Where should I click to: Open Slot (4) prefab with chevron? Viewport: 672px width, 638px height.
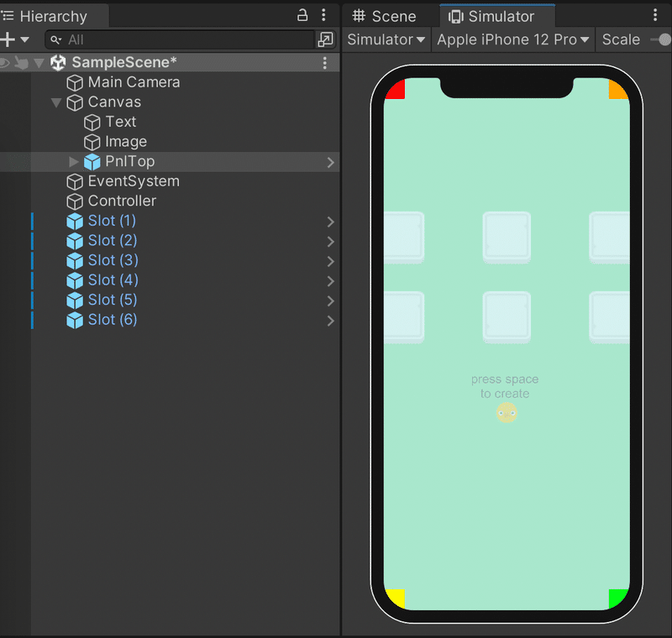coord(330,281)
